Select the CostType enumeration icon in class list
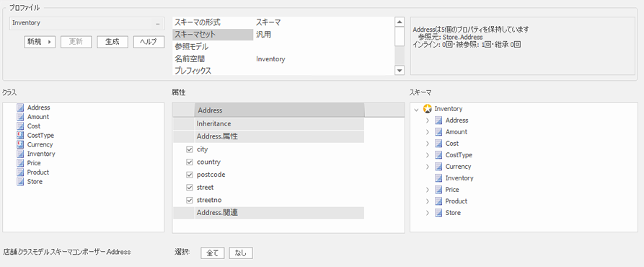This screenshot has width=644, height=267. point(20,135)
